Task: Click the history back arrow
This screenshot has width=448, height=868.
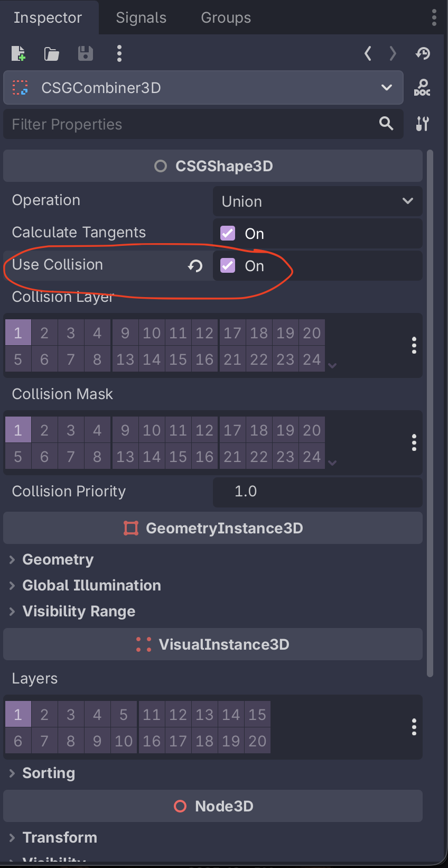Action: 368,53
